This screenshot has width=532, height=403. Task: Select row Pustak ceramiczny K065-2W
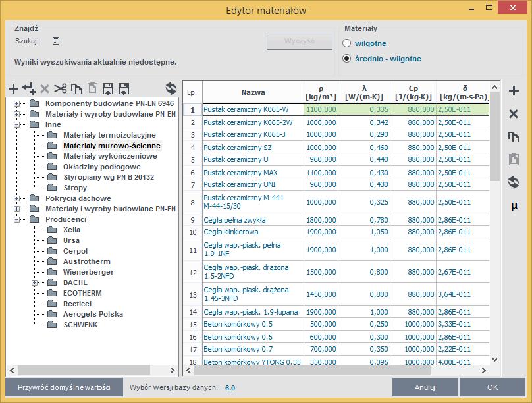click(x=336, y=122)
